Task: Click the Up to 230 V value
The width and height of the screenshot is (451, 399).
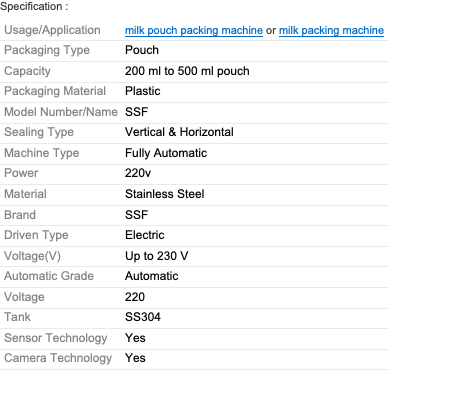Action: (156, 256)
